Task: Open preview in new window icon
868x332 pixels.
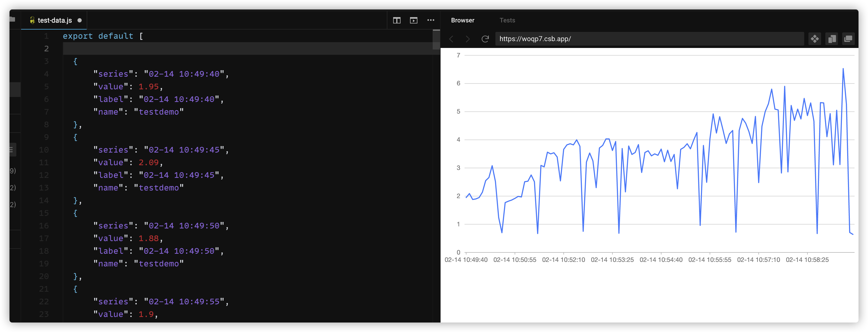Action: [x=848, y=39]
